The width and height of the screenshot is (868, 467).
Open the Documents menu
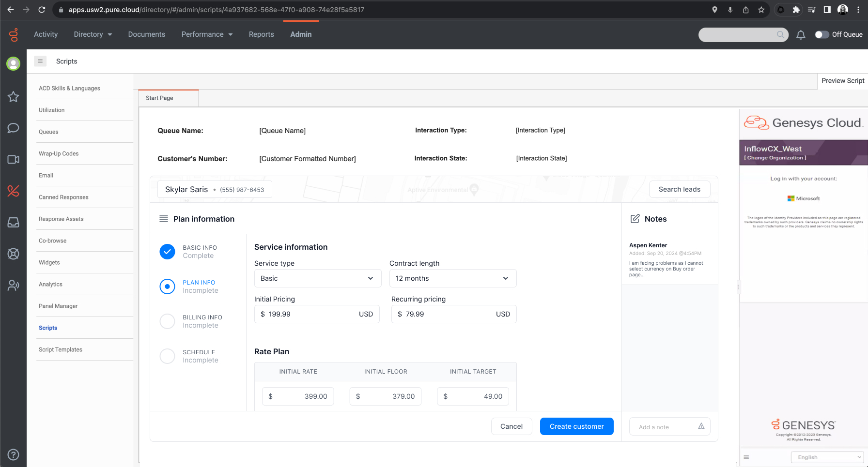(147, 34)
